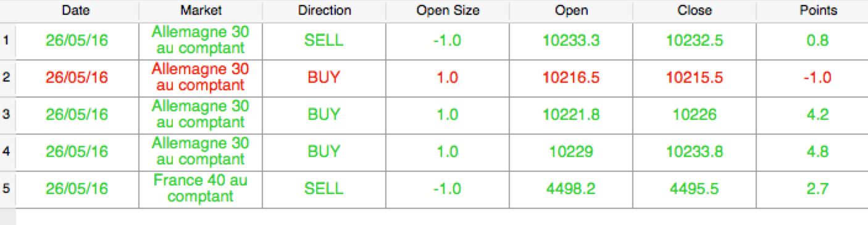Select the -1.0 points loss cell
The height and width of the screenshot is (225, 868).
coord(818,78)
